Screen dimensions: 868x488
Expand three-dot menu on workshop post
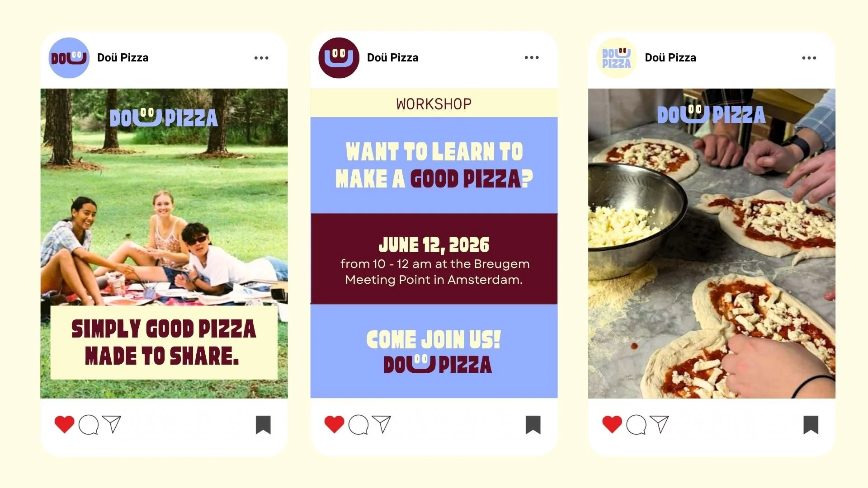tap(532, 57)
